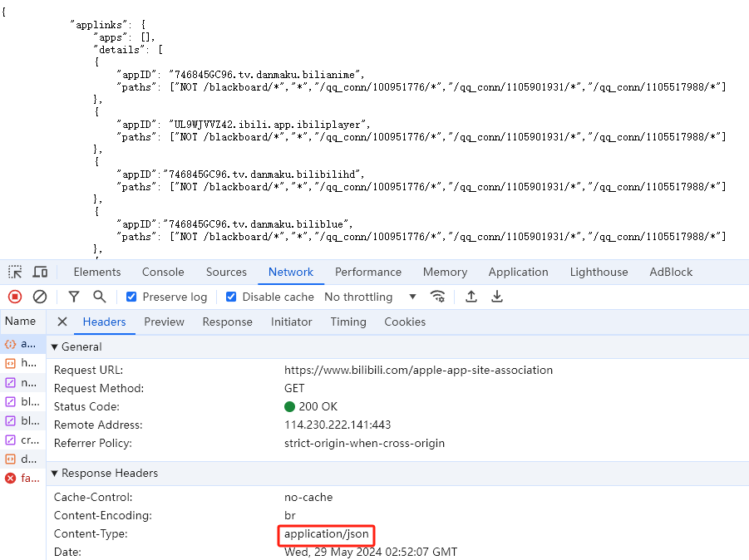Select the failed 'fa...' request row

(x=23, y=478)
